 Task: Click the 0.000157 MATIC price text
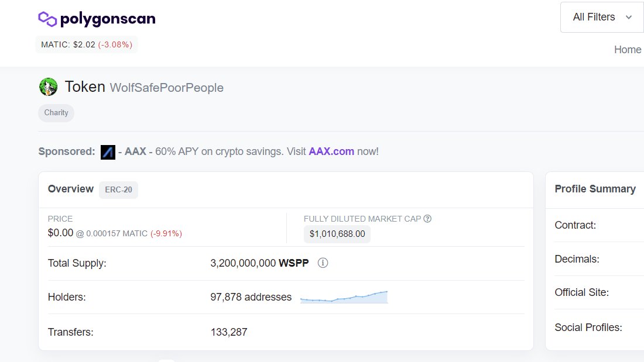point(117,233)
